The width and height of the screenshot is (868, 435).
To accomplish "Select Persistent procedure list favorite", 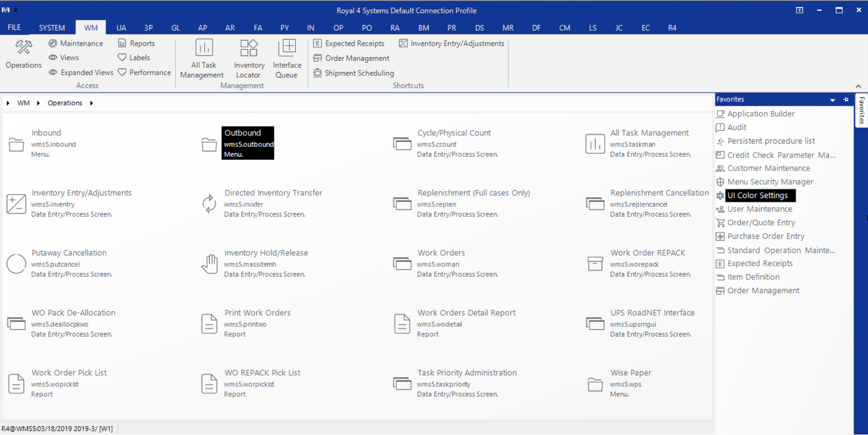I will [766, 141].
